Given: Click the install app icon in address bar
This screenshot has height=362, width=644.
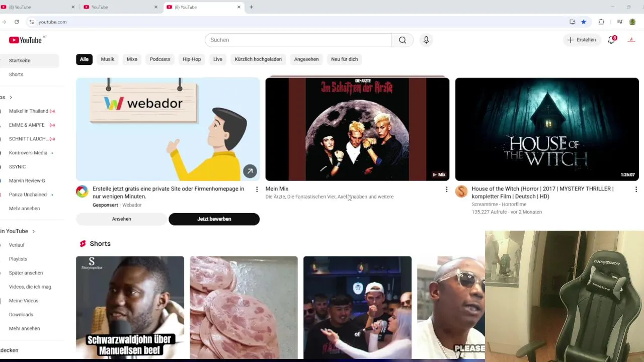Looking at the screenshot, I should [573, 22].
